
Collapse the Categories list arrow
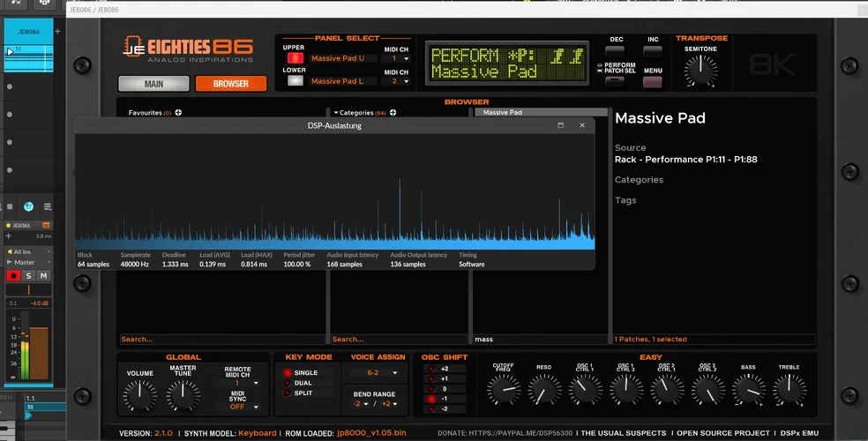[x=335, y=112]
